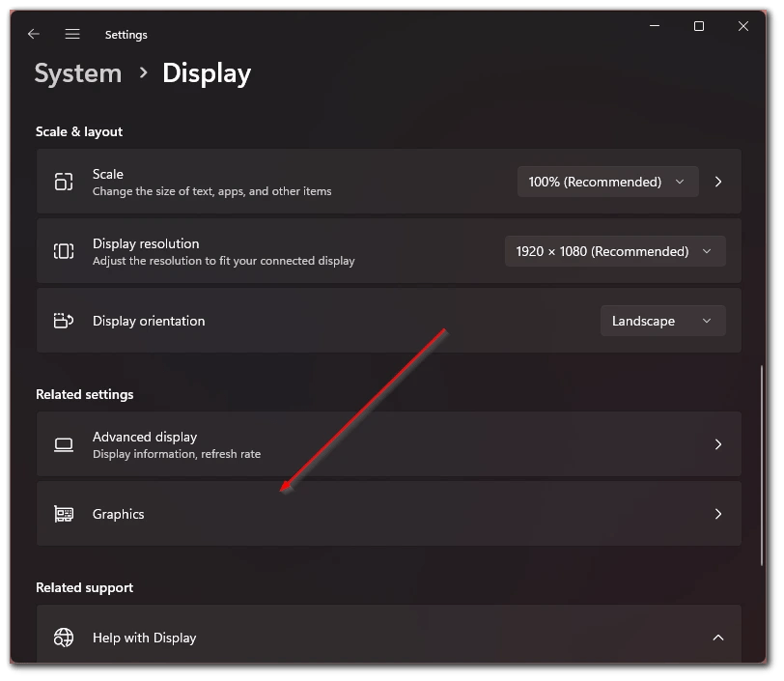Open the Display orientation Landscape dropdown
Image resolution: width=784 pixels, height=681 pixels.
coord(662,320)
